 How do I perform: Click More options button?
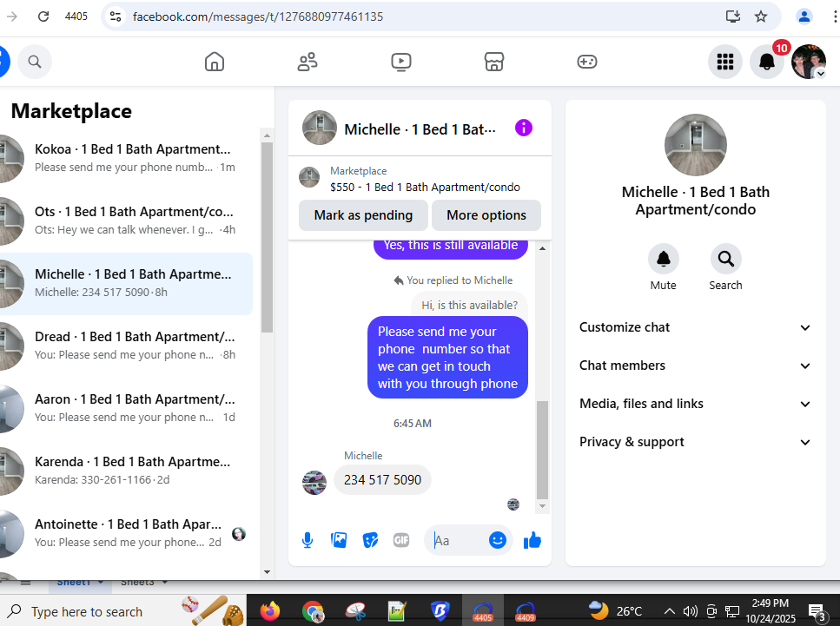click(x=486, y=215)
